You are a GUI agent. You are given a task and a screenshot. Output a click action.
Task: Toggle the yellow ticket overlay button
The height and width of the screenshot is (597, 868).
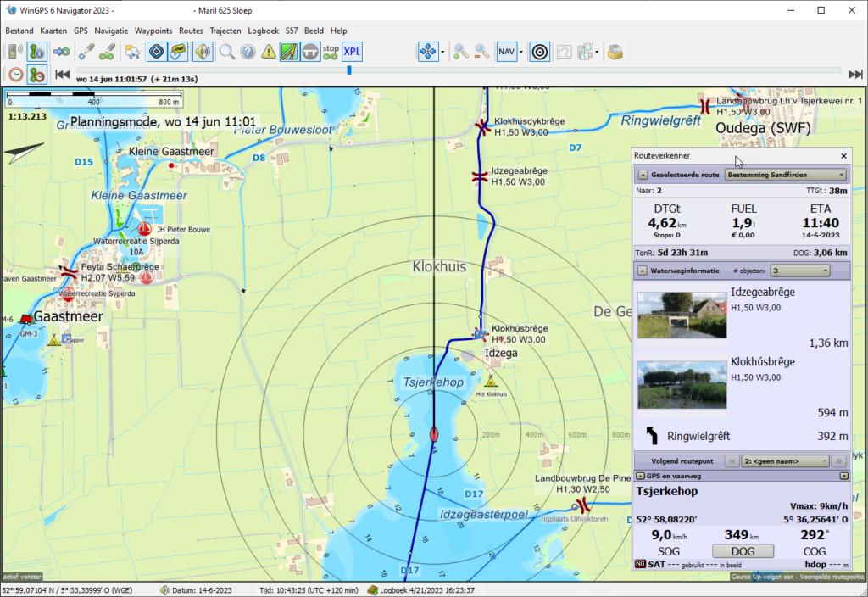pyautogui.click(x=178, y=52)
